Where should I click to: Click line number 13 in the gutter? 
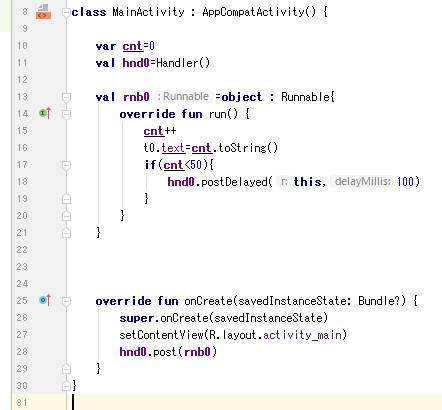coord(22,97)
